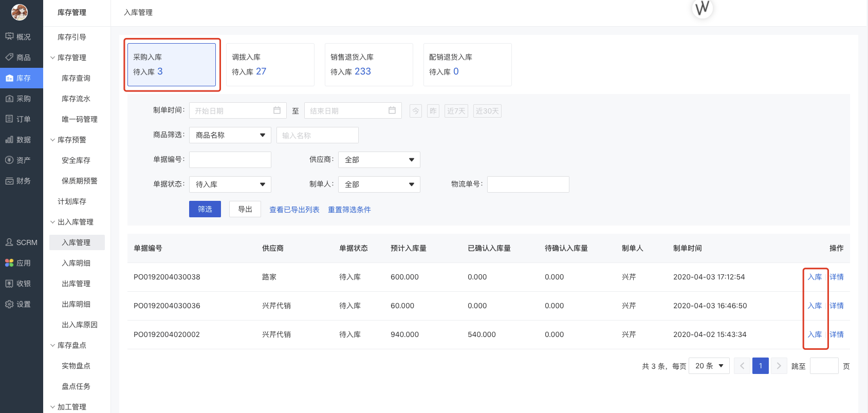Viewport: 868px width, 413px height.
Task: Open 安全库存 in the submenu
Action: (76, 160)
